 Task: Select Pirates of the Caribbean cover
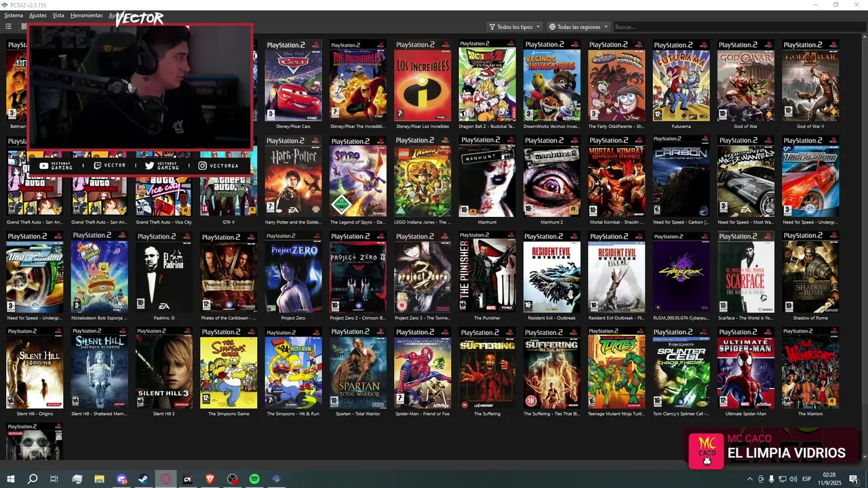click(x=229, y=272)
